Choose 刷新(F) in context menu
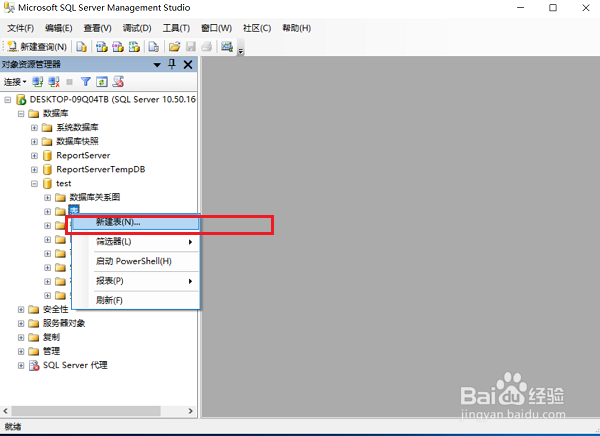This screenshot has width=600, height=436. (136, 300)
